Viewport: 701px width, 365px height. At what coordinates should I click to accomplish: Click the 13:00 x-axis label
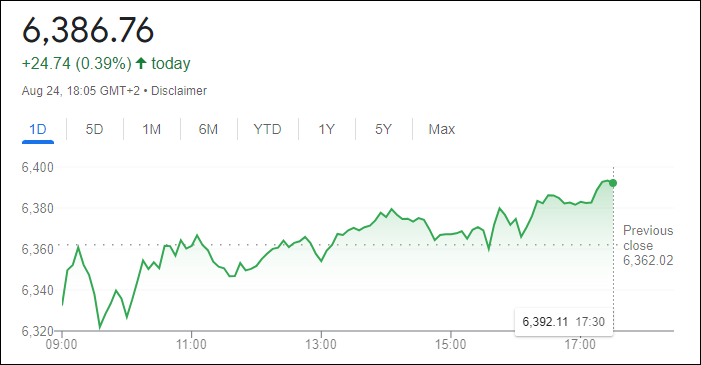321,345
